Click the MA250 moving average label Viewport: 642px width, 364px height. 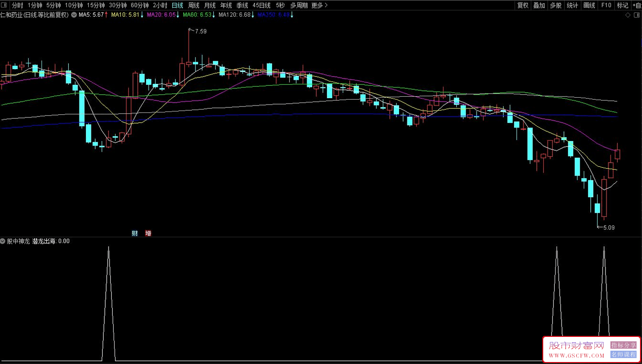click(x=273, y=15)
